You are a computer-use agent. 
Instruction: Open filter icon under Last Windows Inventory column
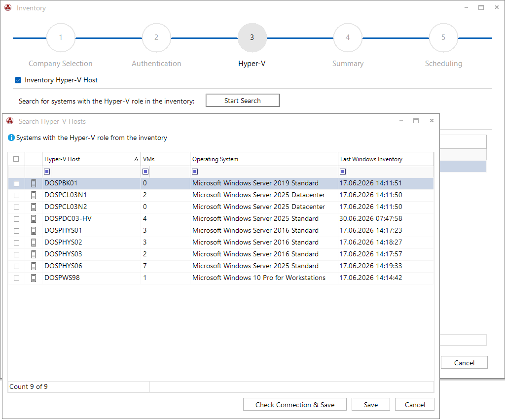343,172
